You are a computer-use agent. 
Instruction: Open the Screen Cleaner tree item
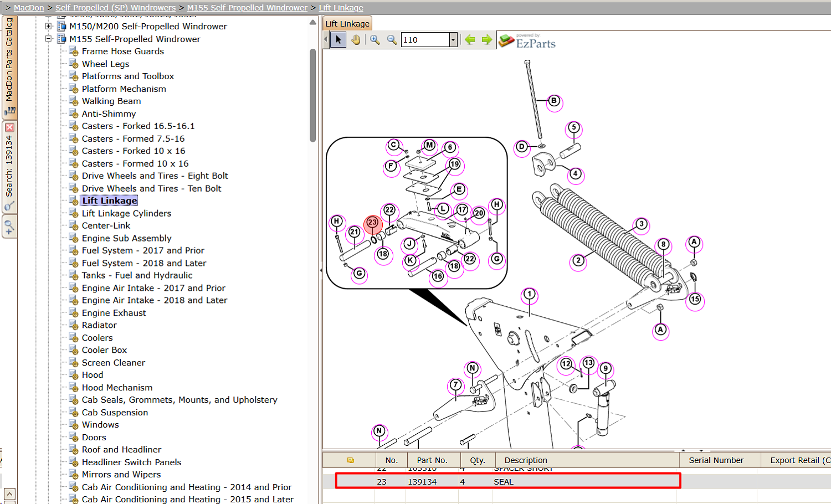pos(113,363)
